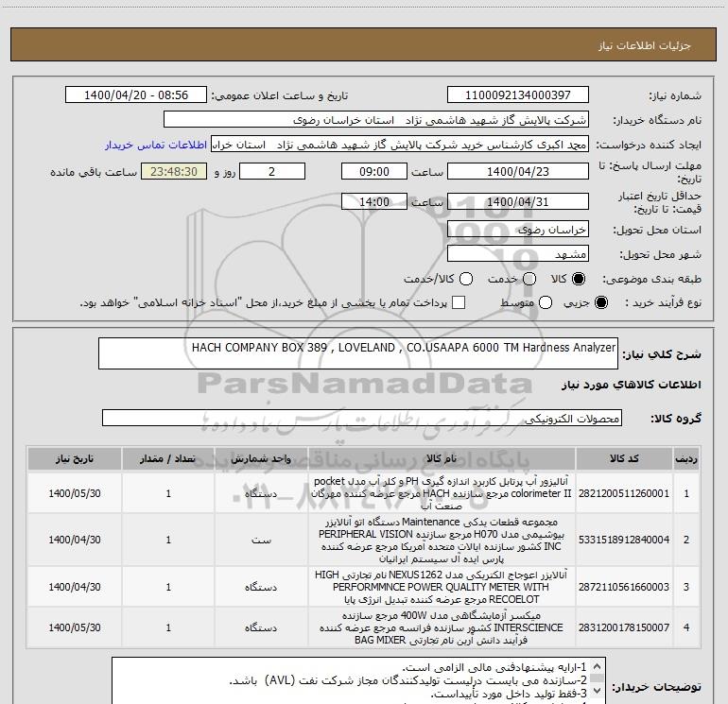Toggle the اسناد خزانه اسلامی payment checkbox
Viewport: 728px width, 704px height.
459,302
